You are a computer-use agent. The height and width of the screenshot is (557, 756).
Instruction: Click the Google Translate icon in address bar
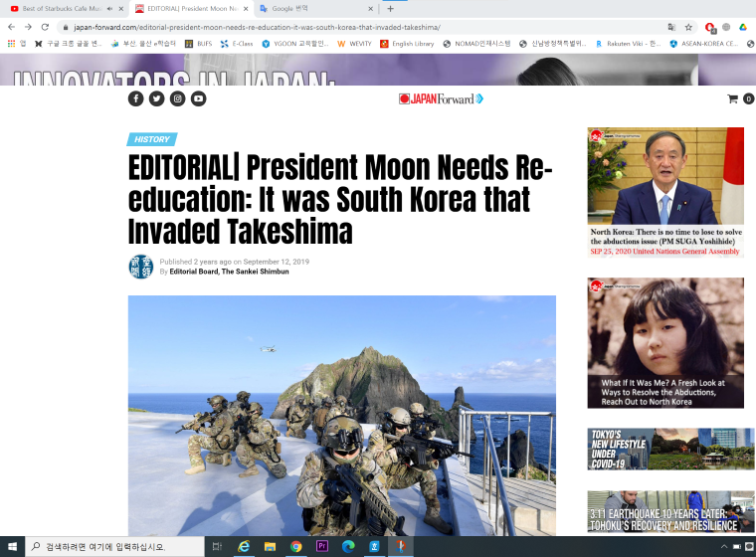pos(671,27)
